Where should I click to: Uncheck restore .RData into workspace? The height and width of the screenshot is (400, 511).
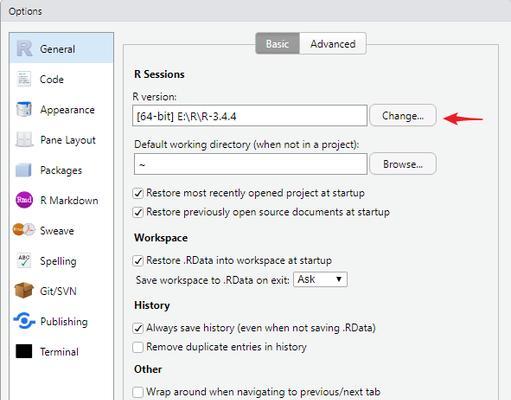point(138,261)
